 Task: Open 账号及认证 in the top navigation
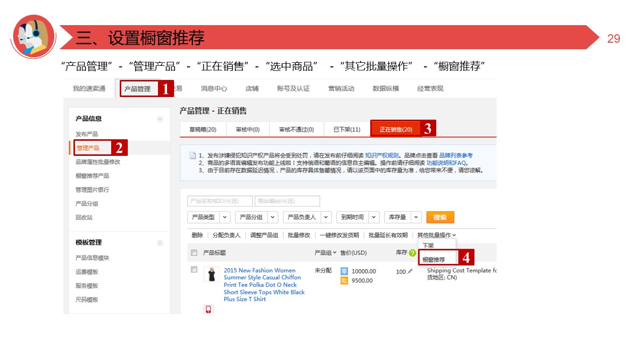pyautogui.click(x=293, y=88)
